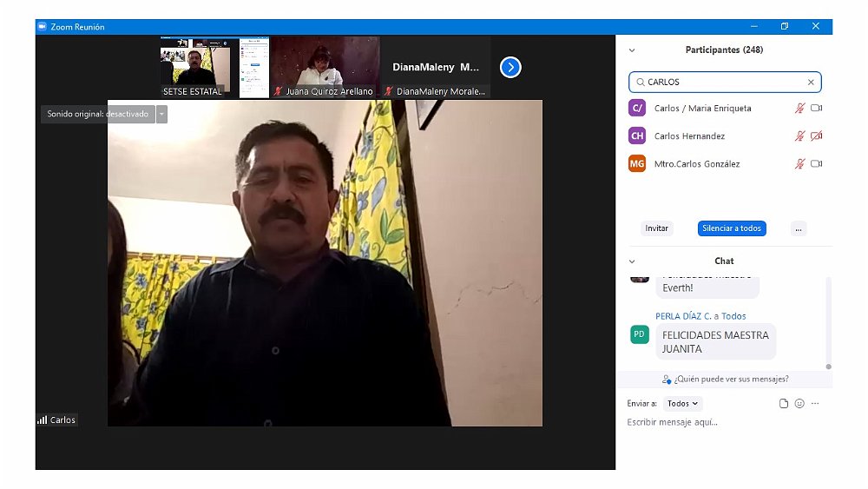
Task: Click the next-participants arrow in the video strip
Action: click(510, 67)
